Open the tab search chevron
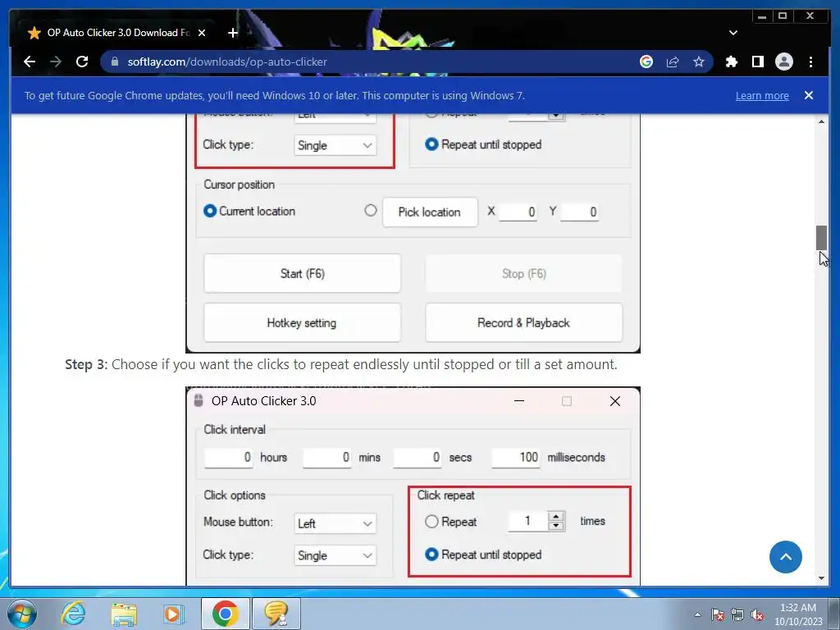Screen dimensions: 840x630 tap(733, 33)
